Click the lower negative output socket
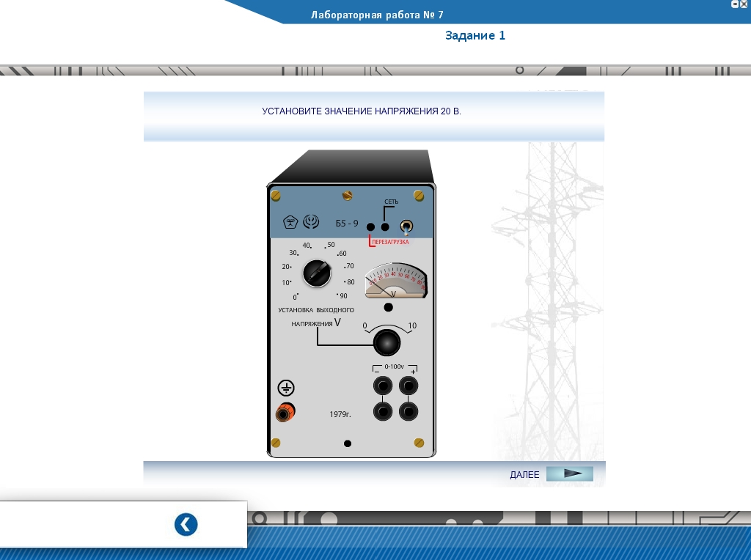The width and height of the screenshot is (751, 560). point(383,411)
